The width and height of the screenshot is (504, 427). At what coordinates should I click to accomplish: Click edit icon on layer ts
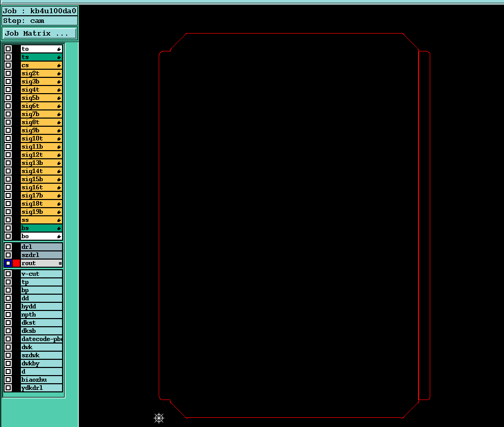(59, 57)
